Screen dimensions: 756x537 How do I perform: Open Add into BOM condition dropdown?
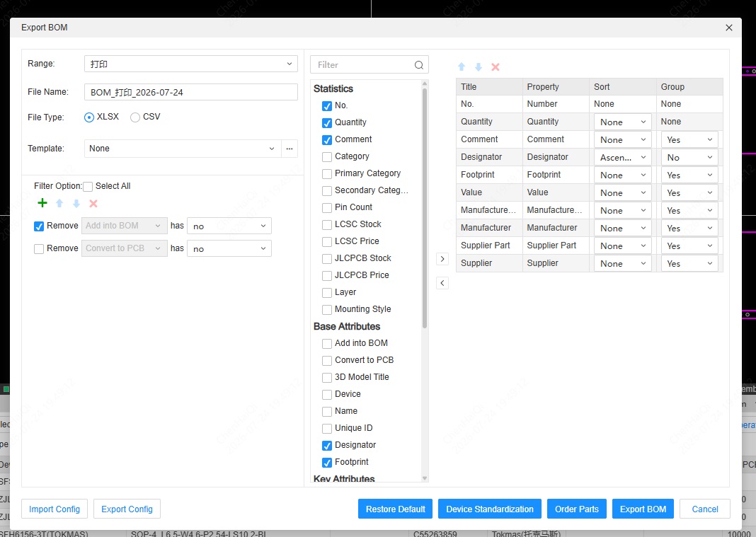[125, 226]
